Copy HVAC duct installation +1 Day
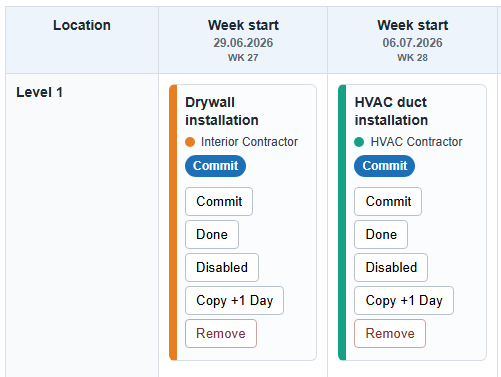The image size is (501, 377). tap(404, 300)
